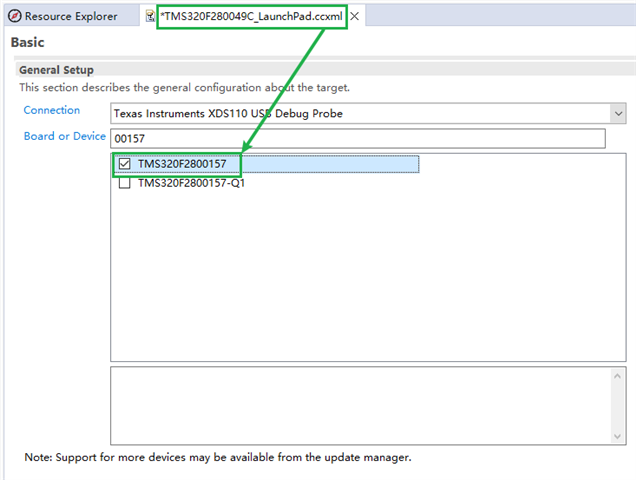Click the description box scroll down arrow
The height and width of the screenshot is (480, 636).
pyautogui.click(x=617, y=437)
